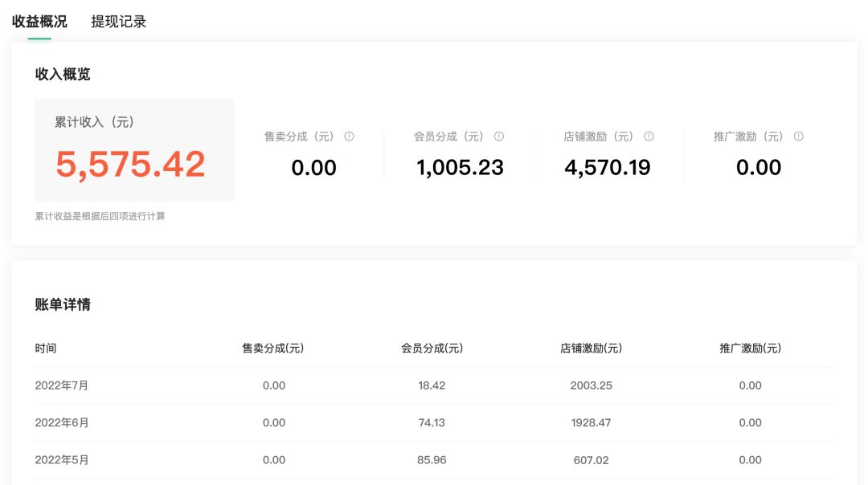868x485 pixels.
Task: Click the 会员分成(元) table column header
Action: click(432, 348)
